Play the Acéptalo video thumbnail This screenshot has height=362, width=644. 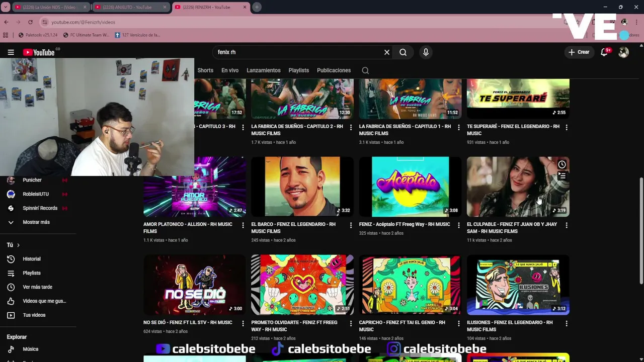pos(410,187)
